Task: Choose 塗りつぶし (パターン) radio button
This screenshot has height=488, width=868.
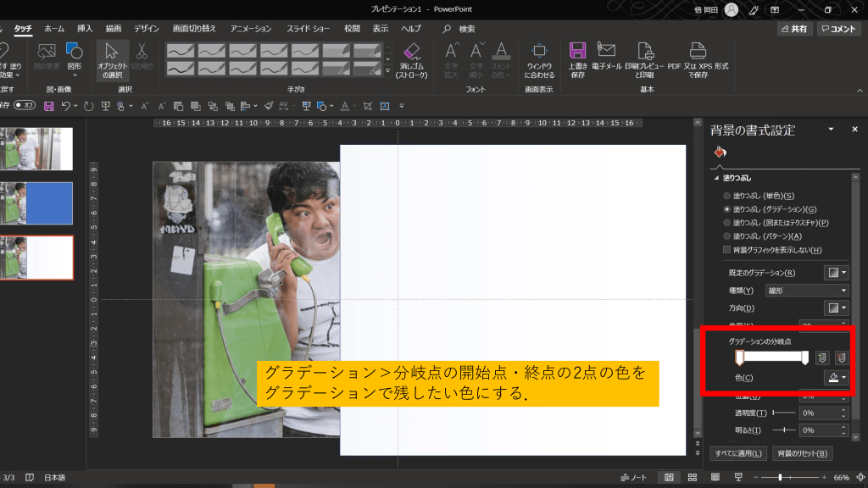Action: tap(726, 236)
